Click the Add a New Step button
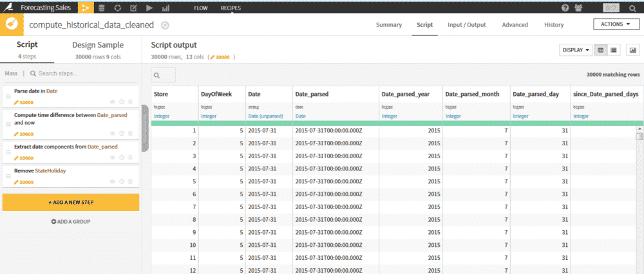Screen dimensions: 644x274 [x=71, y=202]
